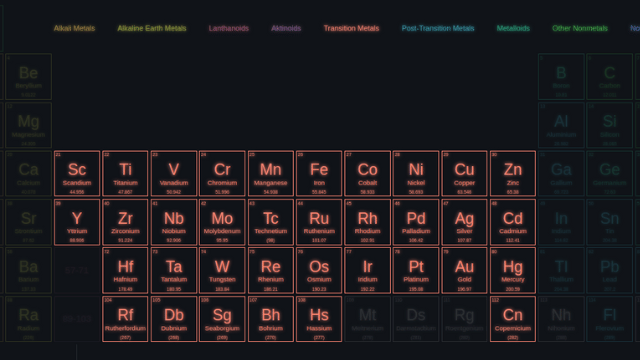Select the dimmed Boron (B) tile
640x360 pixels.
click(561, 77)
